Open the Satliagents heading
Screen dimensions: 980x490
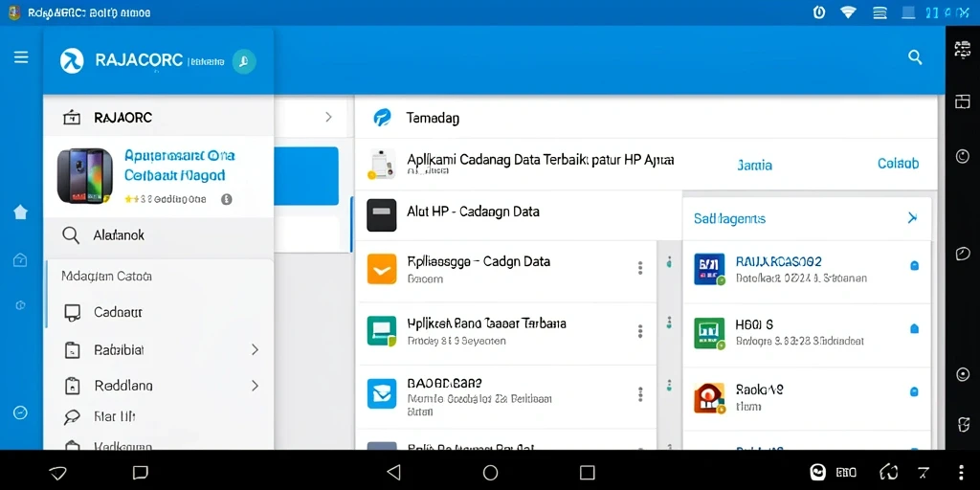(729, 219)
